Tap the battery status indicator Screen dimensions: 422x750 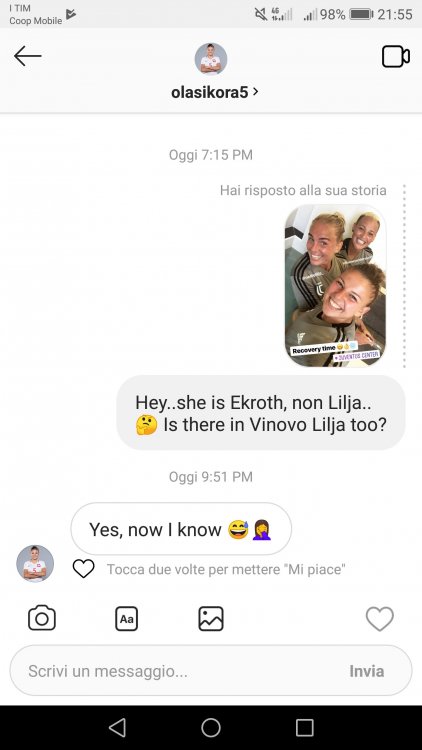[361, 14]
